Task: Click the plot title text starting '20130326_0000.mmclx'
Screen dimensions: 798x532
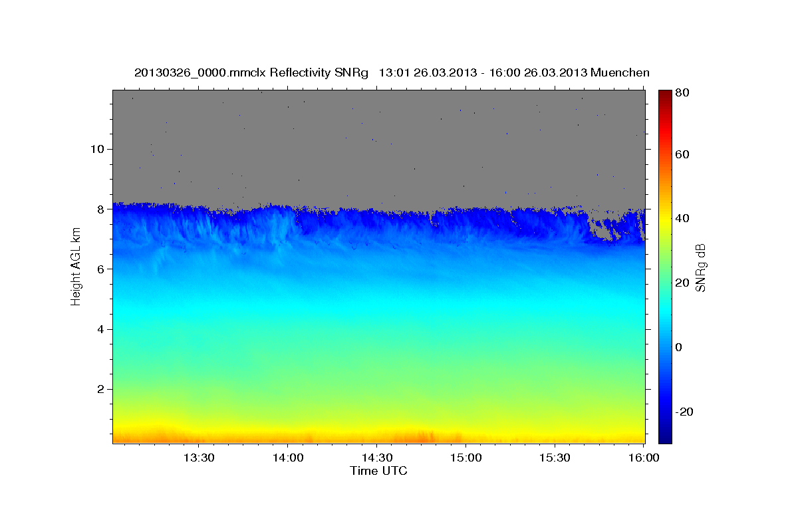Action: pyautogui.click(x=392, y=72)
